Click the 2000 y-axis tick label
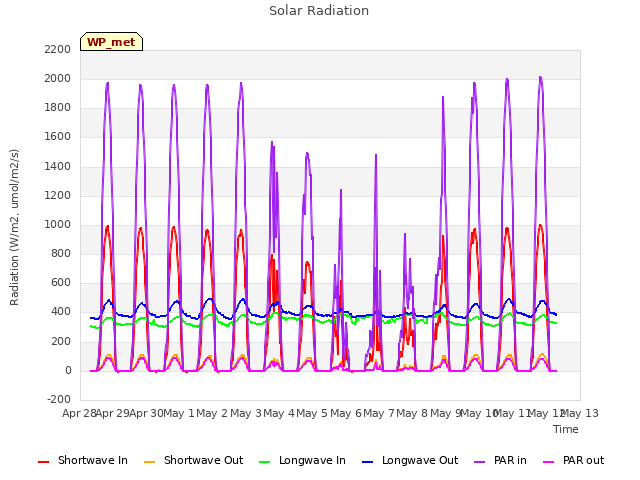The image size is (640, 480). (58, 78)
